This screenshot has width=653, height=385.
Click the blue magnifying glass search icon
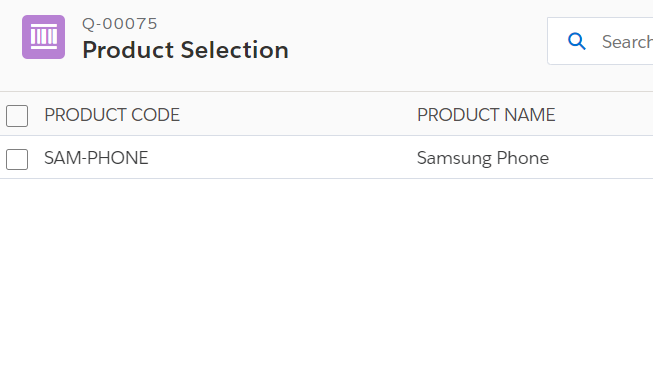tap(577, 41)
